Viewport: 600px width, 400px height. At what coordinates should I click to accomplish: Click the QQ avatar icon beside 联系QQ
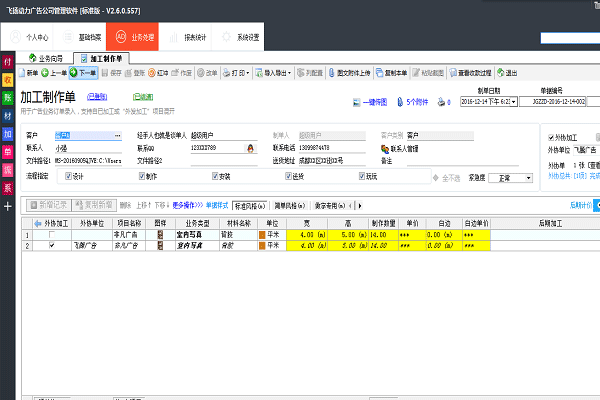pos(250,147)
